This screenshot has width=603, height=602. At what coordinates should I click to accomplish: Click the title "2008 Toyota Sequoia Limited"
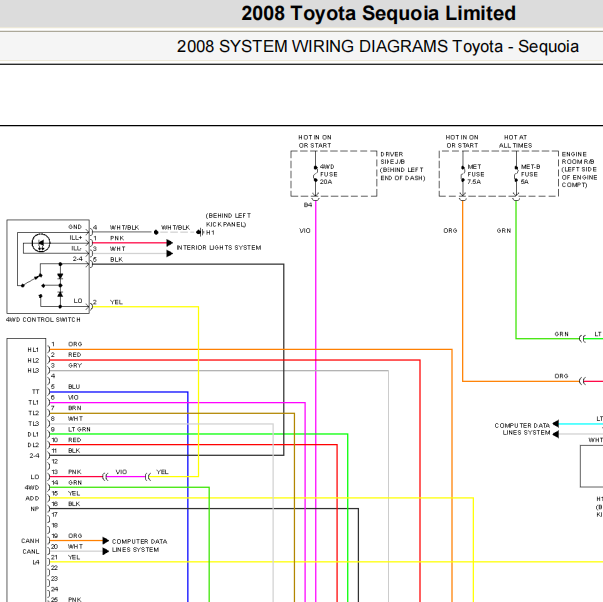(x=378, y=13)
